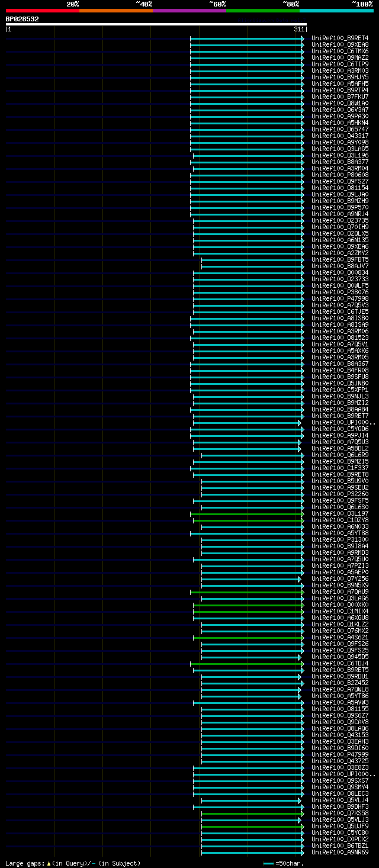Open hit UniRef100_B9P570
This screenshot has height=868, width=379.
click(340, 208)
